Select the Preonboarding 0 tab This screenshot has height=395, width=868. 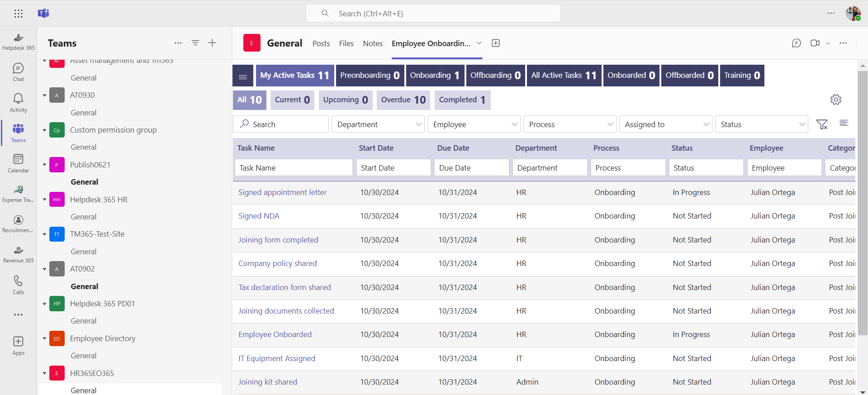[370, 76]
